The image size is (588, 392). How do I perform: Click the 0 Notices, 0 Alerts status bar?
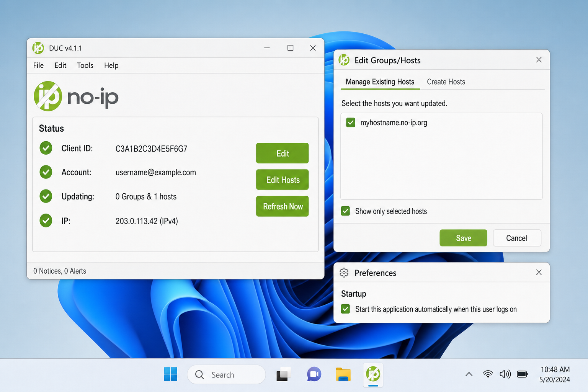coord(60,271)
